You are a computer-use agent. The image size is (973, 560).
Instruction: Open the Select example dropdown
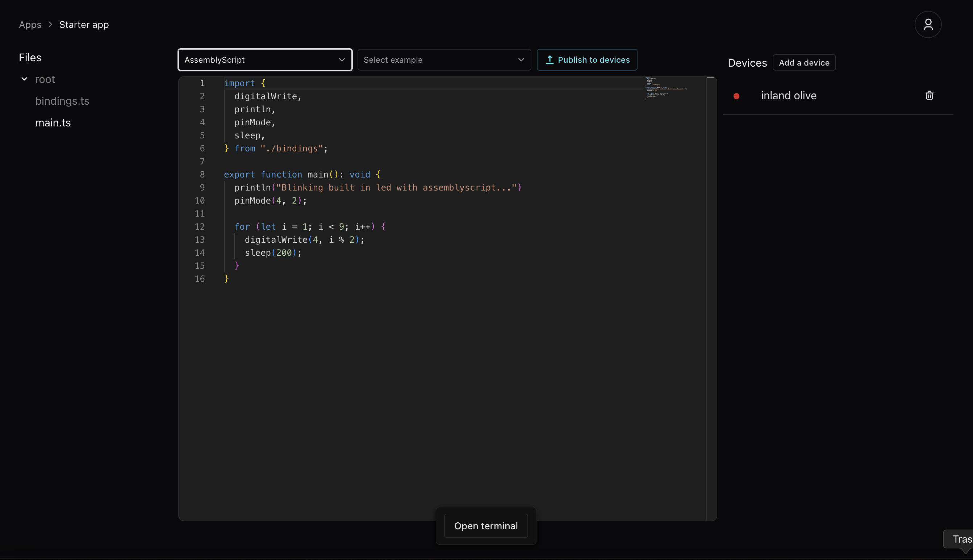pos(444,60)
